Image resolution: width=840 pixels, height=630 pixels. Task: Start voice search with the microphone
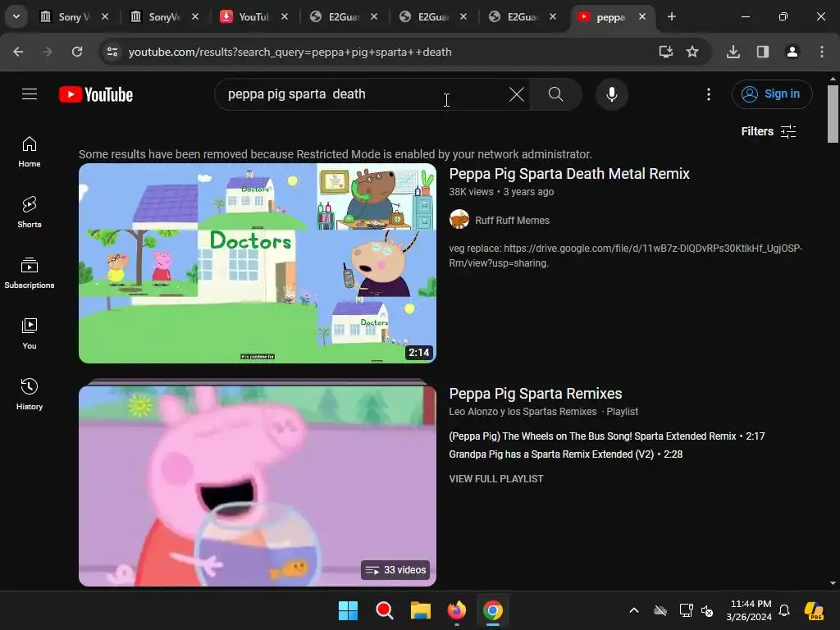[x=612, y=94]
